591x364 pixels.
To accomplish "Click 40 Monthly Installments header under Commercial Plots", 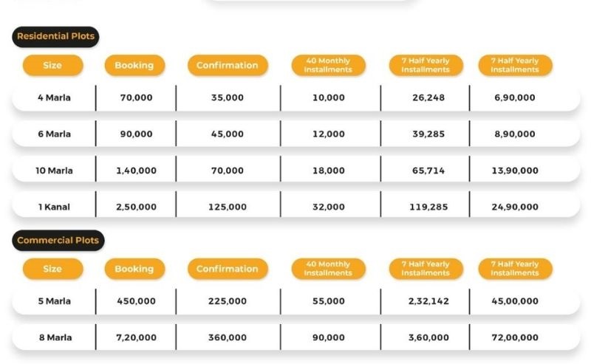I will 328,269.
